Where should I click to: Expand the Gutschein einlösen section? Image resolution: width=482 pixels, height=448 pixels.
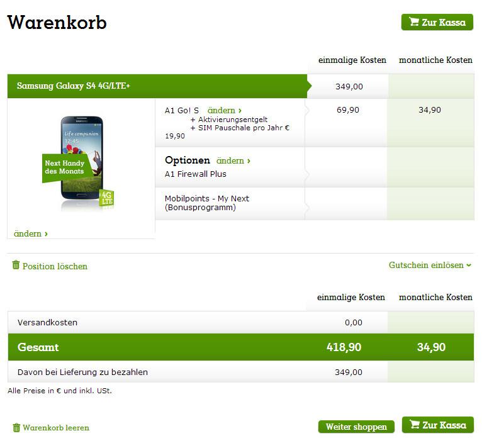[x=430, y=265]
